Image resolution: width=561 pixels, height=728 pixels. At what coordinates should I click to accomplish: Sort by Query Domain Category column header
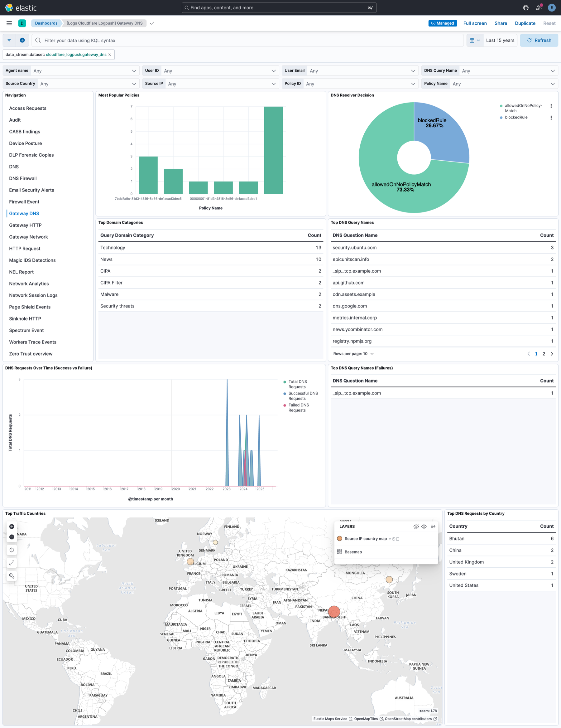(x=127, y=235)
